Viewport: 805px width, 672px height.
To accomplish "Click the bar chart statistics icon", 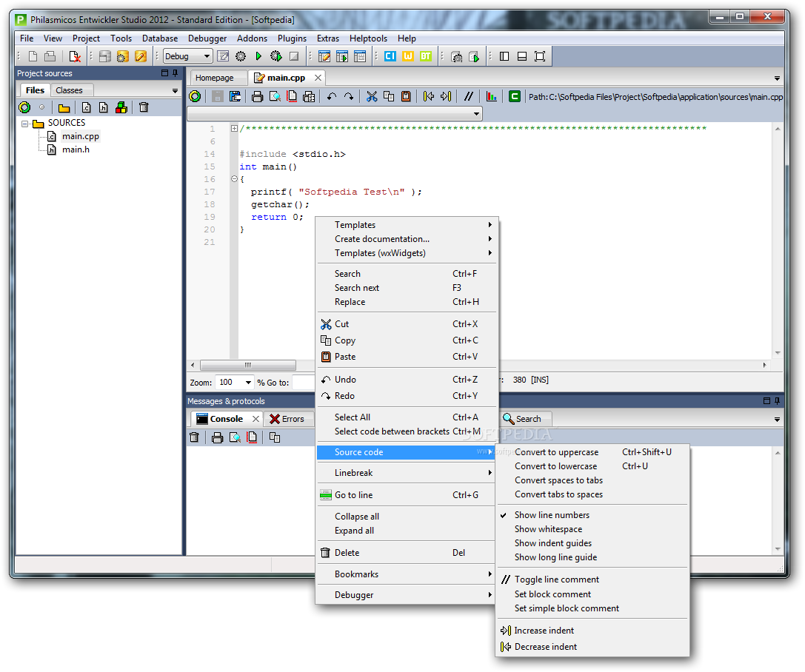I will pos(491,96).
